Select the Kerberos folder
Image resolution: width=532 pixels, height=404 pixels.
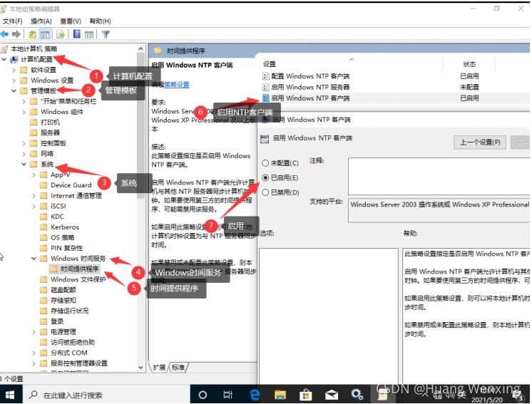point(65,227)
